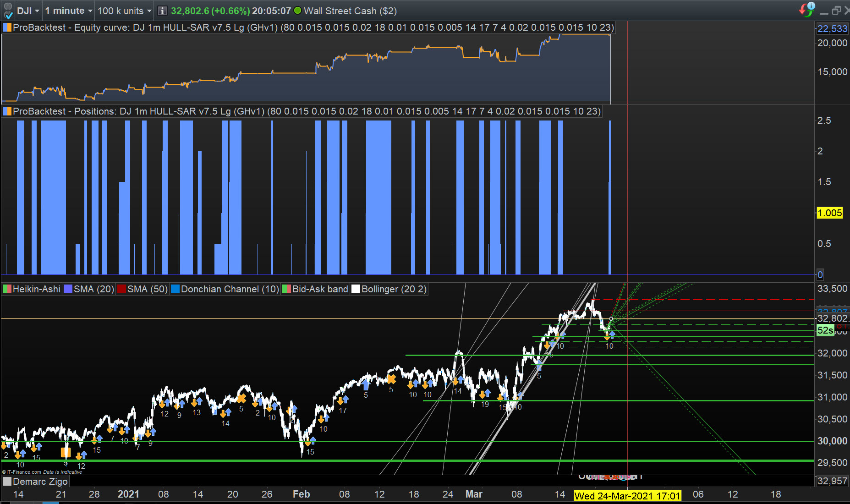Open the 1 minute timeframe dropdown
Image resolution: width=850 pixels, height=504 pixels.
69,11
